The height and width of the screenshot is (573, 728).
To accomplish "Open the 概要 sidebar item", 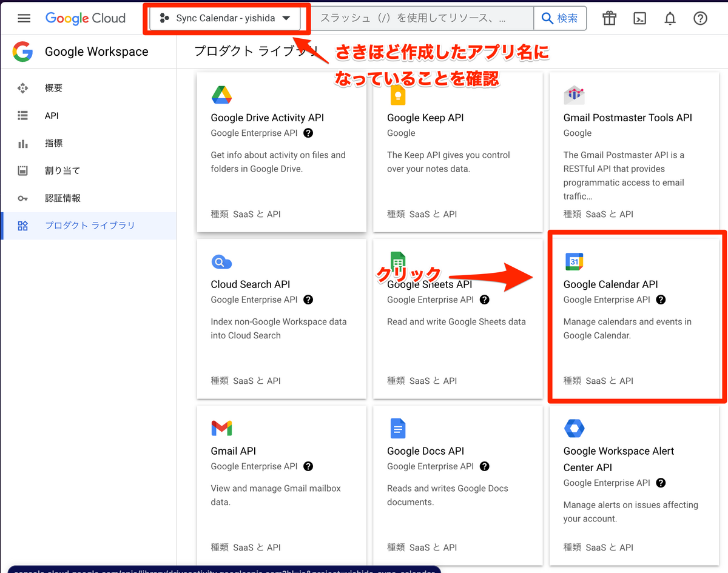I will pos(89,88).
